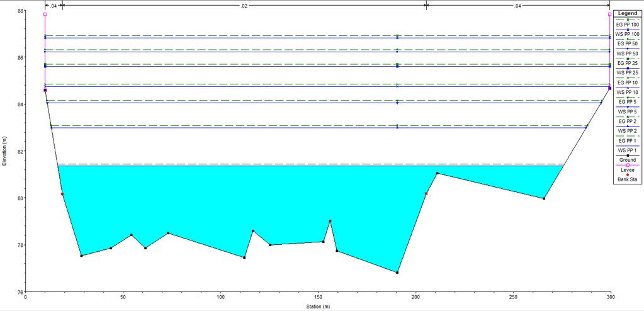Screen dimensions: 644x311
Task: Select the EG PP 10 legend entry
Action: (x=628, y=82)
